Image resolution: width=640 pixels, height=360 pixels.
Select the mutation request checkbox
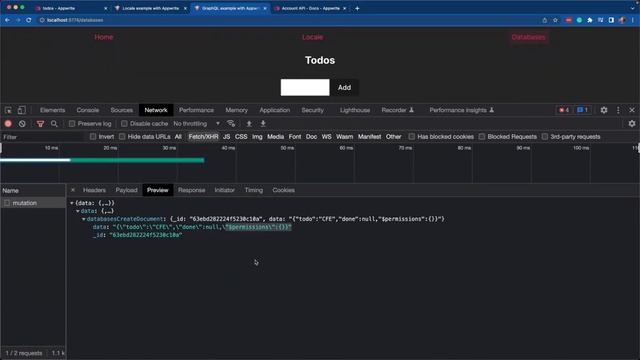point(7,203)
